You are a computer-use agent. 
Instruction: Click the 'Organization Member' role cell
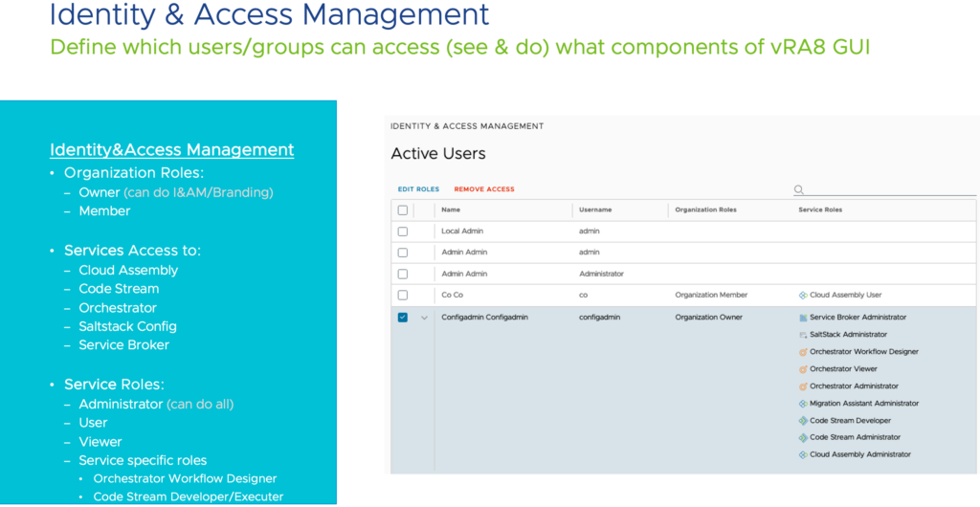pyautogui.click(x=711, y=295)
